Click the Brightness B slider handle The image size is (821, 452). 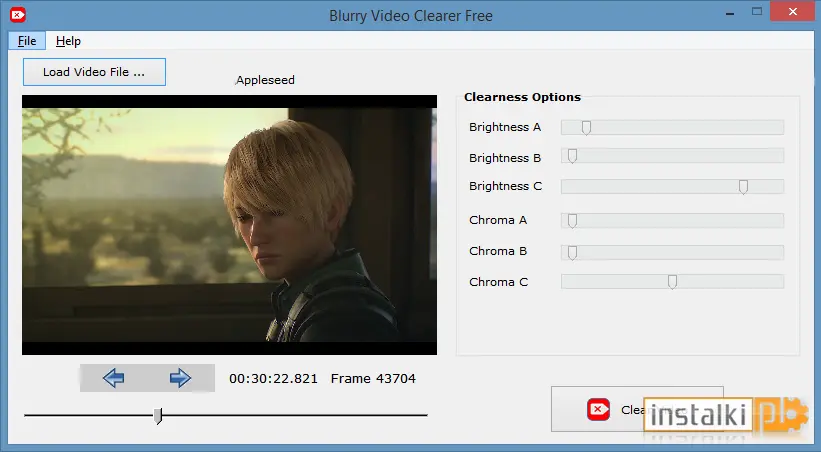572,156
